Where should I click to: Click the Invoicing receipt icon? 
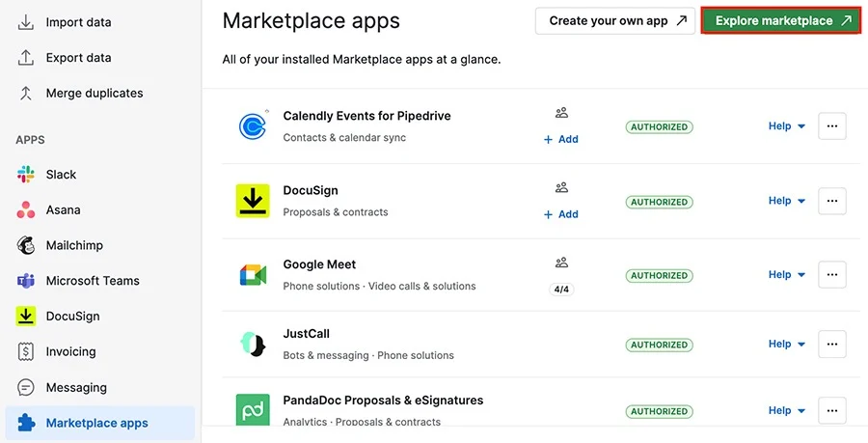pos(25,351)
